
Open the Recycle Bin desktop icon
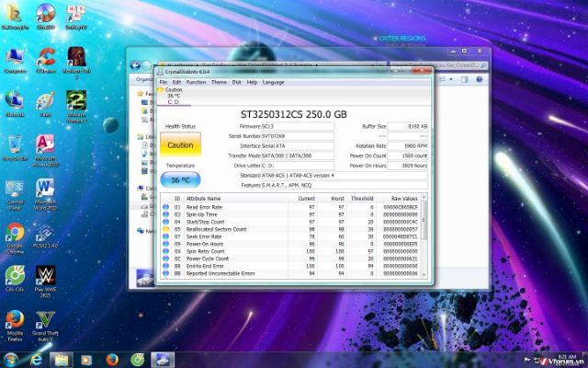(15, 148)
